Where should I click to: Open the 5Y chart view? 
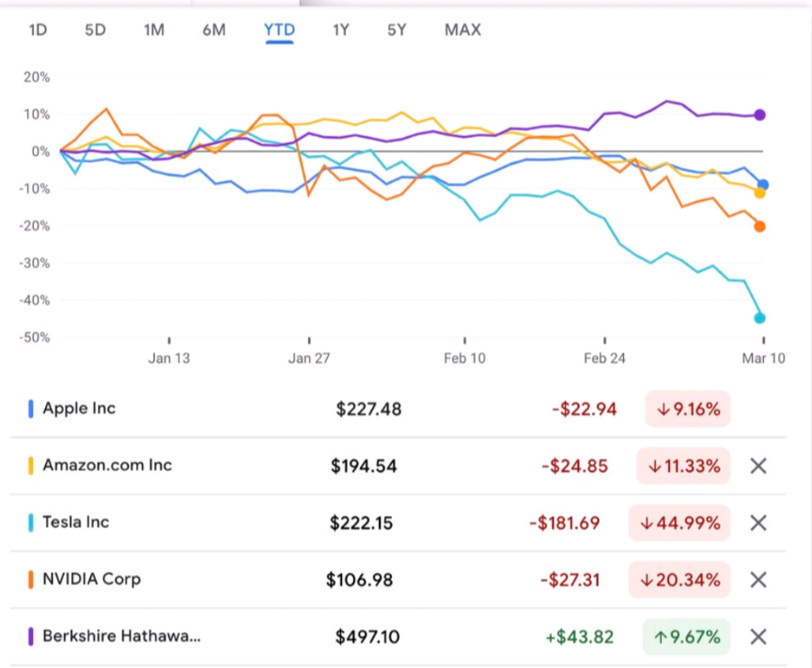coord(397,30)
